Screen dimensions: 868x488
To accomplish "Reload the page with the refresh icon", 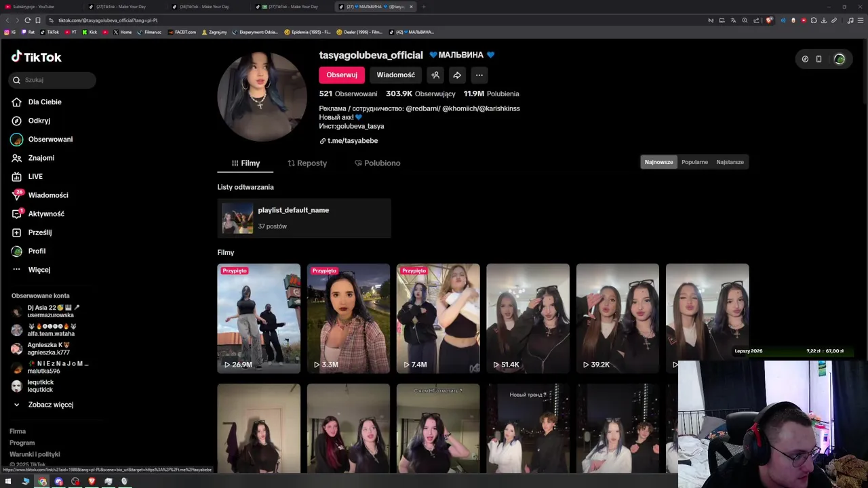I will pyautogui.click(x=27, y=20).
